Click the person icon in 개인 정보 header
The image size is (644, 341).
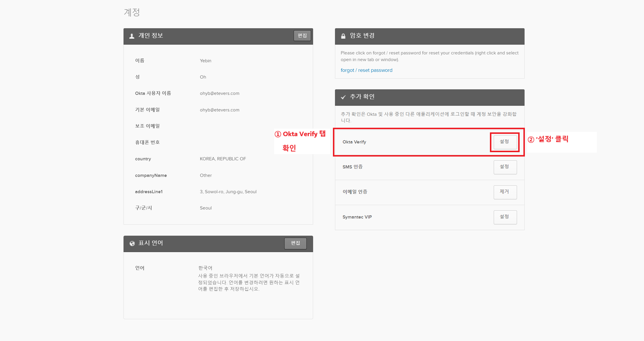pyautogui.click(x=132, y=36)
